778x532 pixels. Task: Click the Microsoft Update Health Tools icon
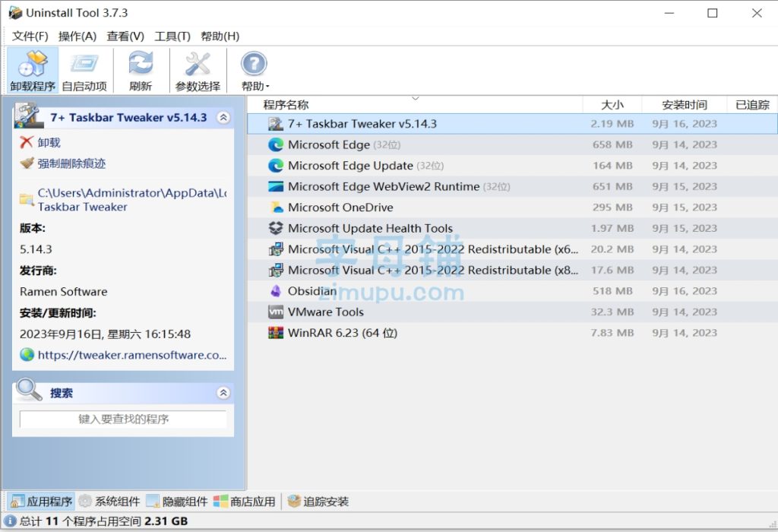(275, 228)
